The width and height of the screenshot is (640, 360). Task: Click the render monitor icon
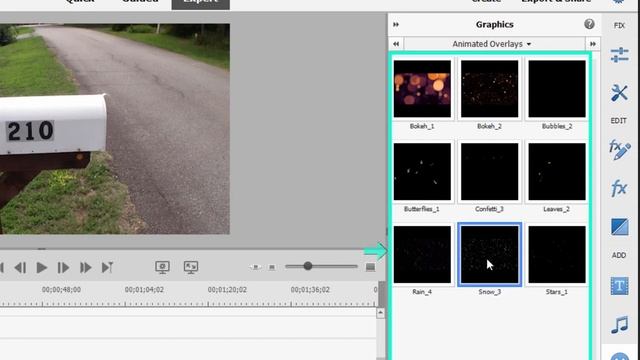click(162, 267)
